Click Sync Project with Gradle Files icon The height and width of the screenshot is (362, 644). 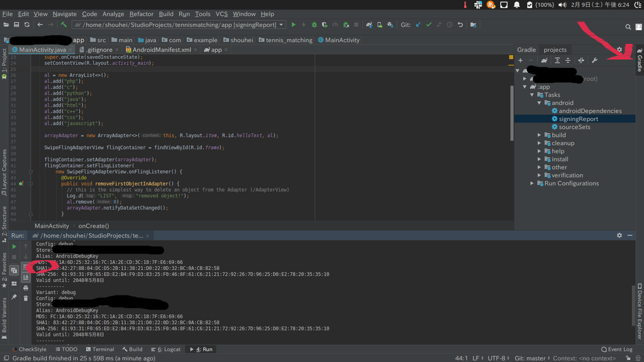(369, 25)
